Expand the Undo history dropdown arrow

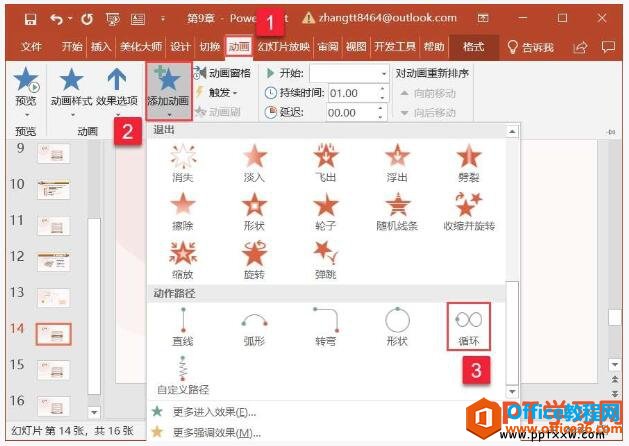point(71,18)
